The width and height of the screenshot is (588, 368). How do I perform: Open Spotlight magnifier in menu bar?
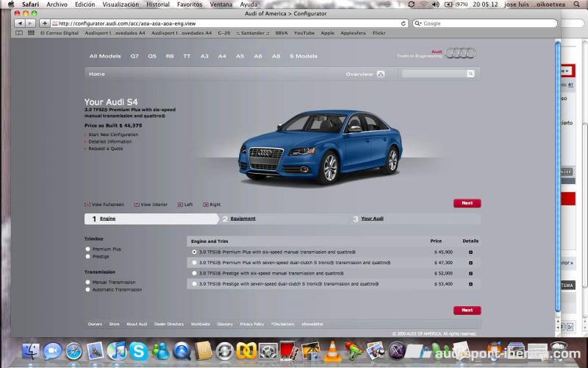(577, 4)
